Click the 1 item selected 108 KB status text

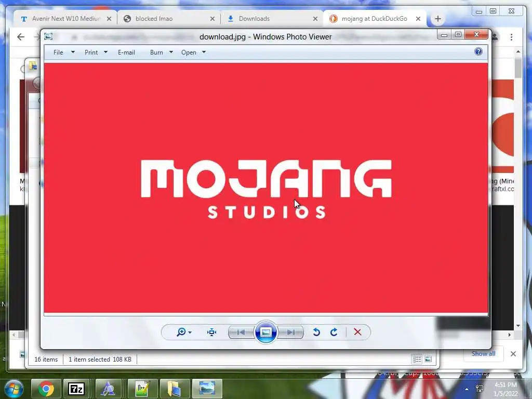click(100, 360)
